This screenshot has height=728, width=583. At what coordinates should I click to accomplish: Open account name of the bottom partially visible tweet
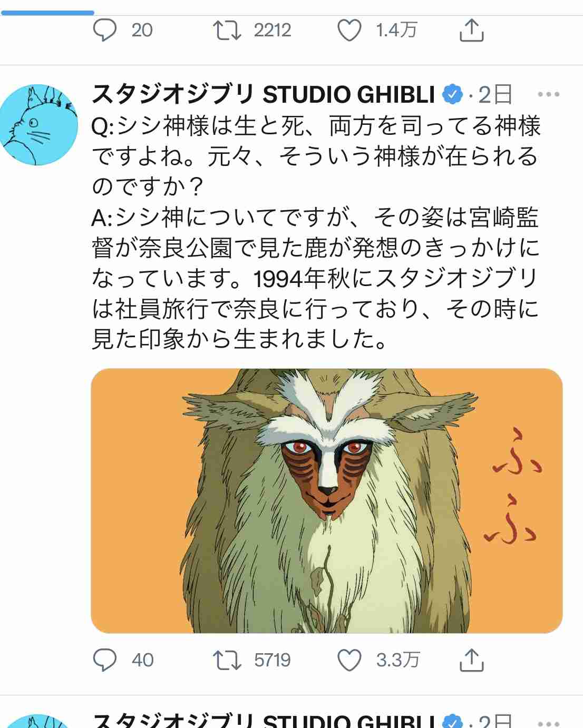click(264, 721)
